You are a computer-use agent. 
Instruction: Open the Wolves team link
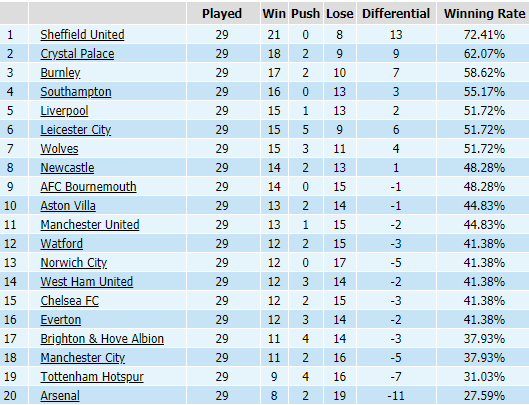[59, 149]
